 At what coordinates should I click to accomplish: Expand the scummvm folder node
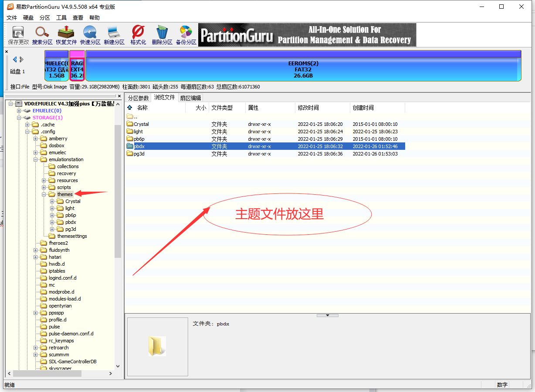pyautogui.click(x=36, y=355)
